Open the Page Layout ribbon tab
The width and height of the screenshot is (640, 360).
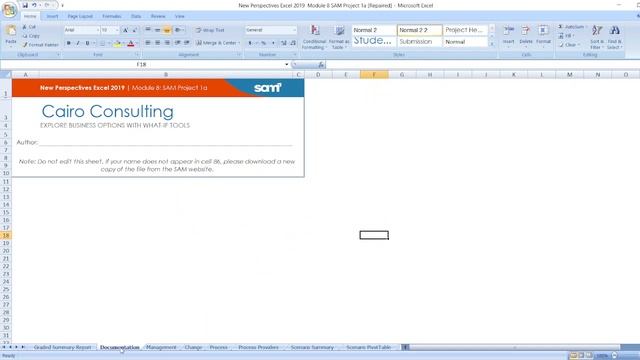pos(80,16)
